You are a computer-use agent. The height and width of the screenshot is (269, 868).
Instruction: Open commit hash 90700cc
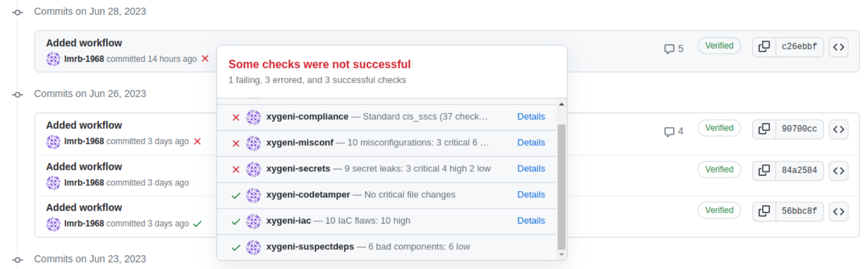point(799,129)
